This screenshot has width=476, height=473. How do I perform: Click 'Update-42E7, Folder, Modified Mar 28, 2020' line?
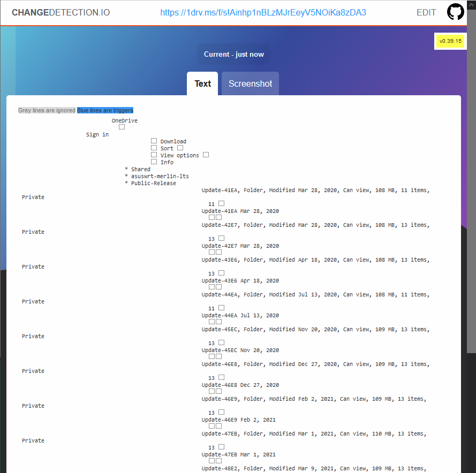point(315,225)
